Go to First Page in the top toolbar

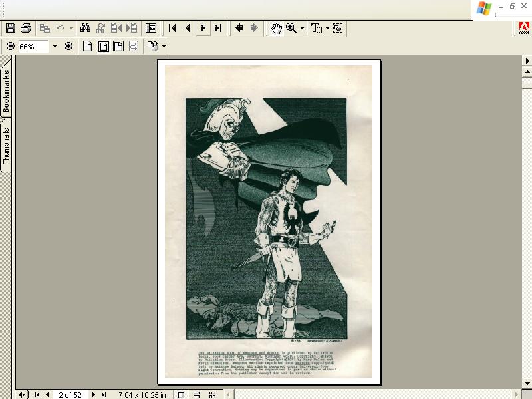pyautogui.click(x=172, y=28)
